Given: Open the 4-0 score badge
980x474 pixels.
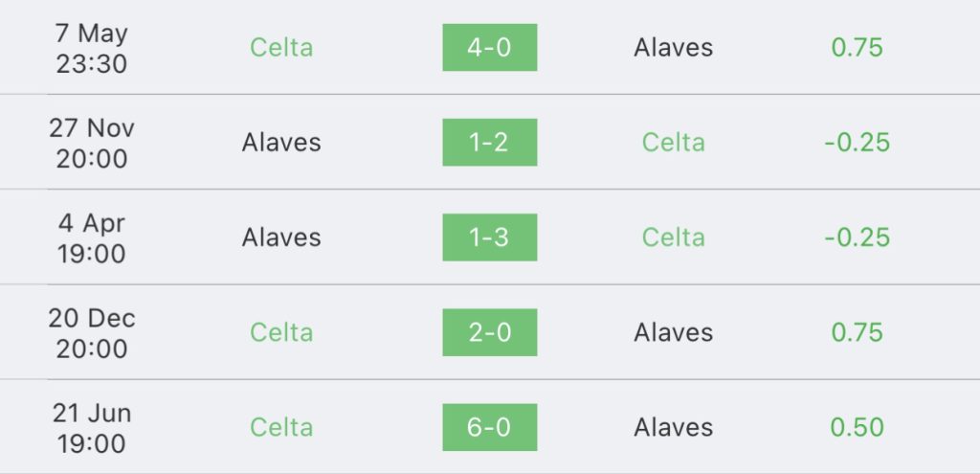Looking at the screenshot, I should [x=489, y=48].
